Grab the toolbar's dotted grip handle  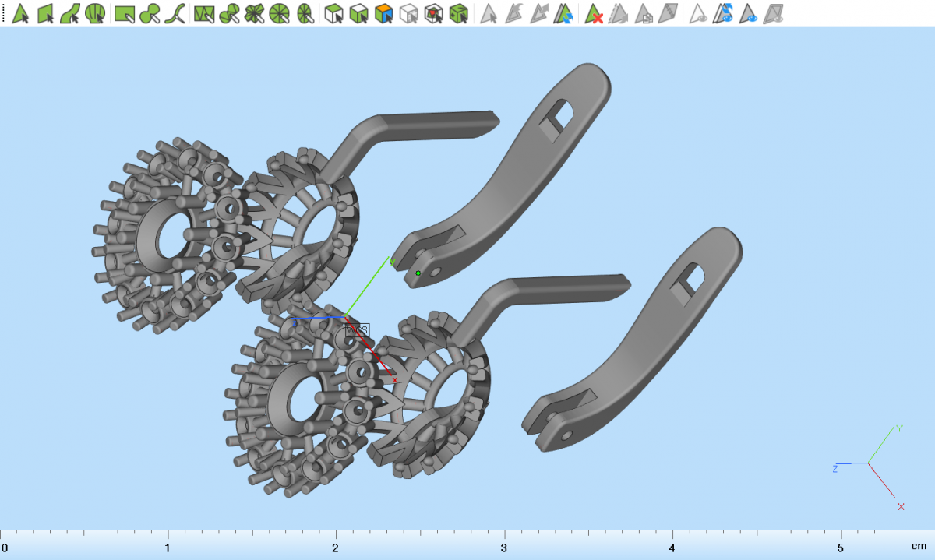[4, 13]
